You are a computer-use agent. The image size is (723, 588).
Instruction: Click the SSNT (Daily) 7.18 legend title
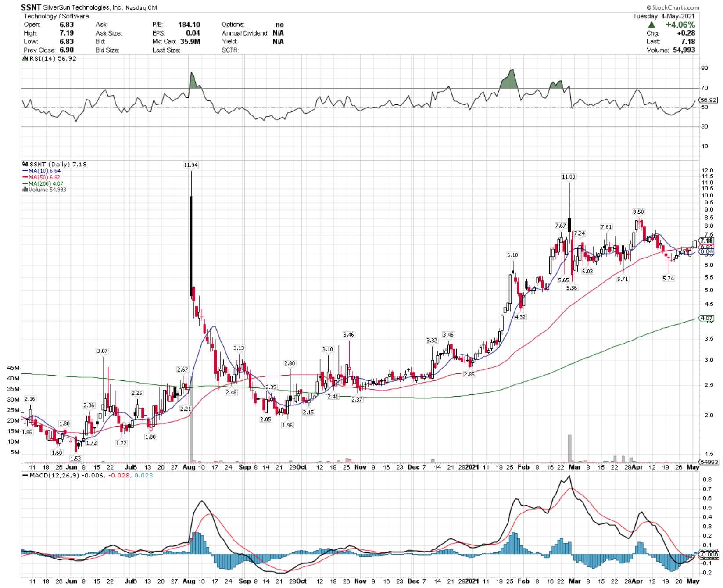58,165
